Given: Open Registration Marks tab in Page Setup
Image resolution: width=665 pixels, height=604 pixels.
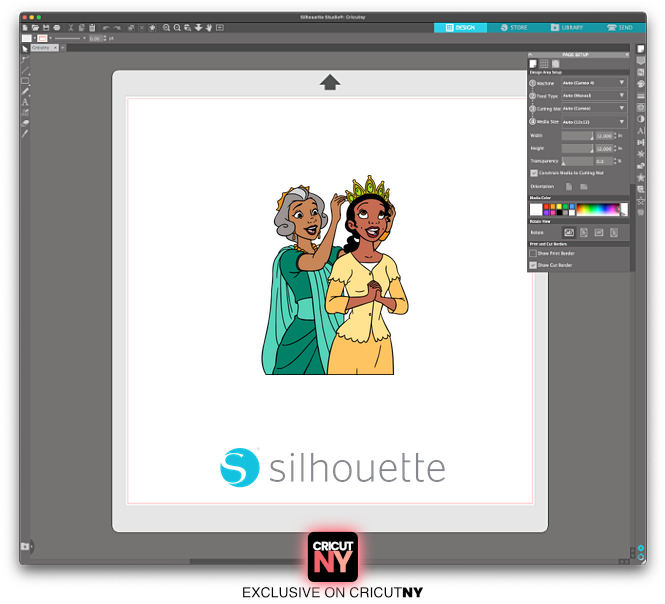Looking at the screenshot, I should pyautogui.click(x=555, y=64).
